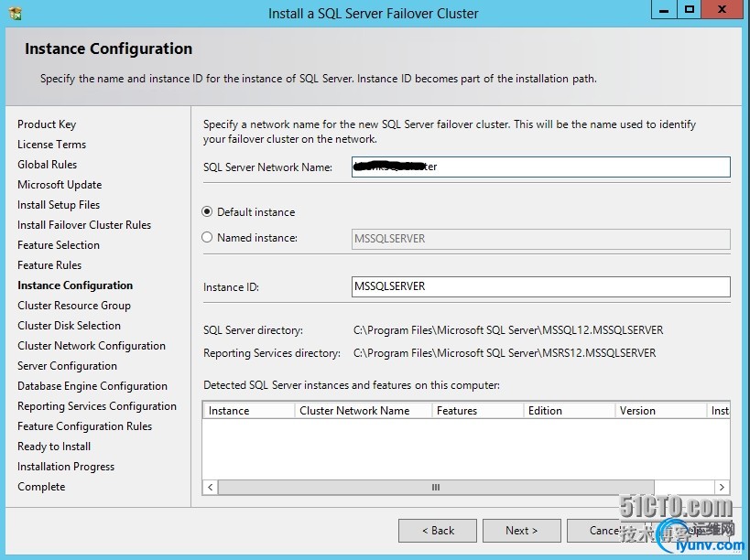
Task: Select Cluster Resource Group step
Action: tap(74, 306)
